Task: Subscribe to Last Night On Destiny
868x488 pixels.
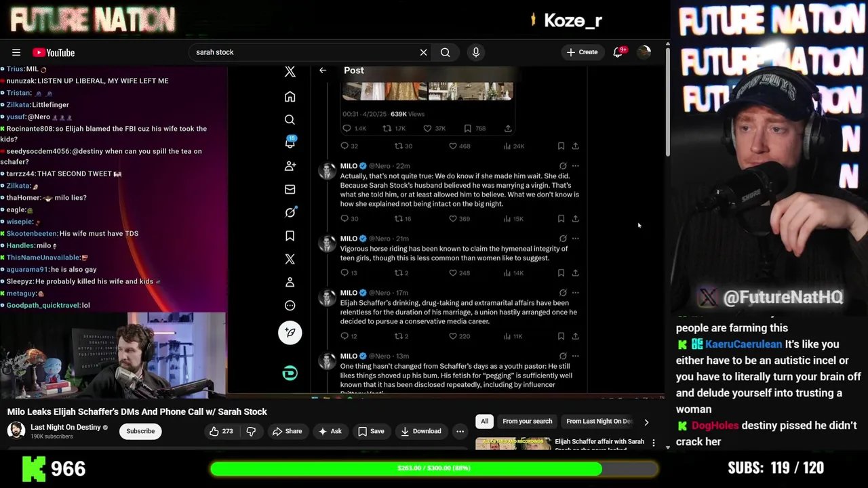Action: pos(140,431)
